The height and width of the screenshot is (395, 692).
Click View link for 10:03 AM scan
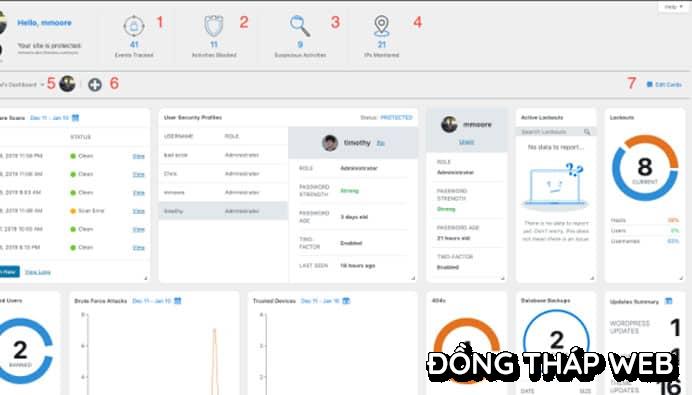point(139,229)
